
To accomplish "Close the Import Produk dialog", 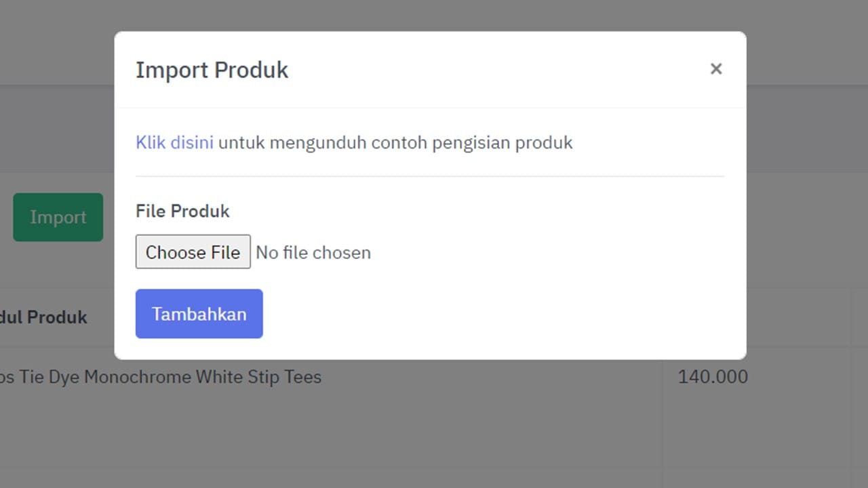I will pos(716,69).
